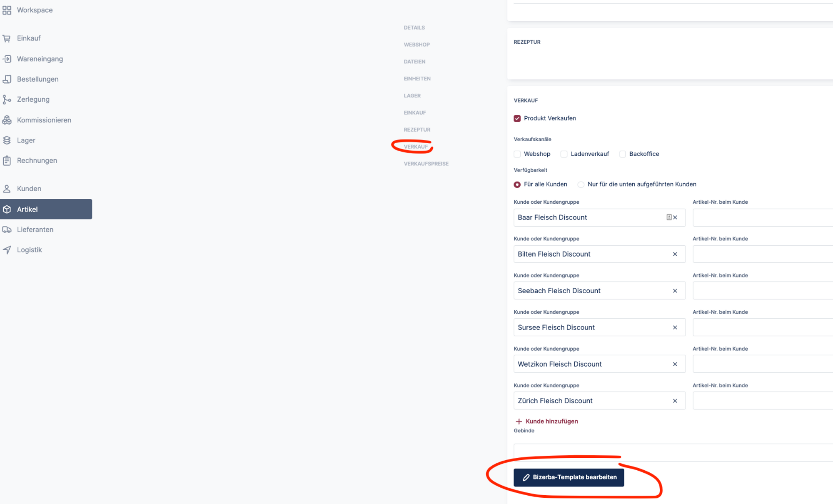
Task: Click the Zerlegung branch icon
Action: 7,100
